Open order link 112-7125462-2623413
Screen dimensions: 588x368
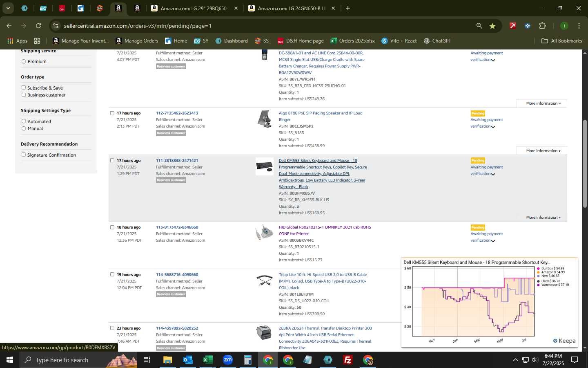point(177,113)
